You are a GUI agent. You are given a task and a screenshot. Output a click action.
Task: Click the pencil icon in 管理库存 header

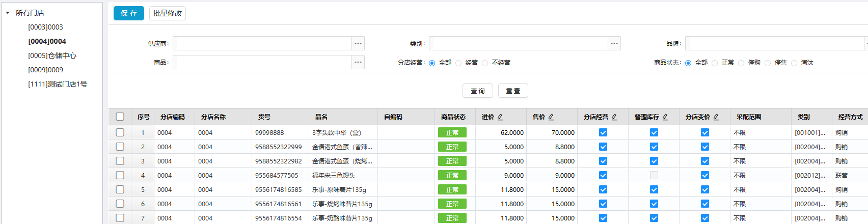click(665, 117)
